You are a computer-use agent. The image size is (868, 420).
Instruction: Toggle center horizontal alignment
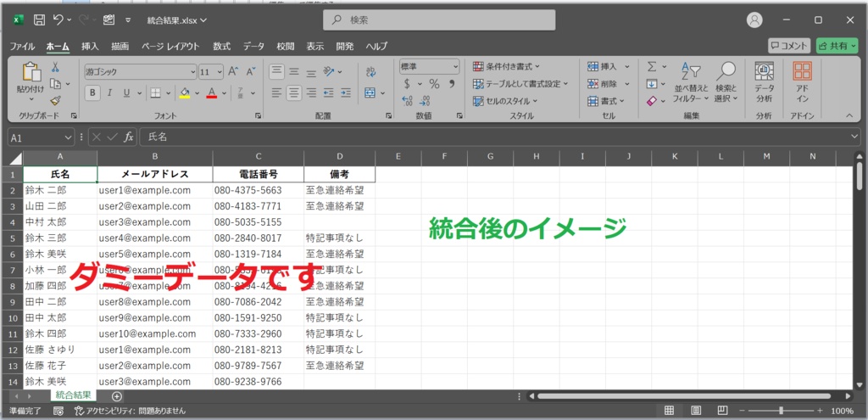pyautogui.click(x=294, y=92)
